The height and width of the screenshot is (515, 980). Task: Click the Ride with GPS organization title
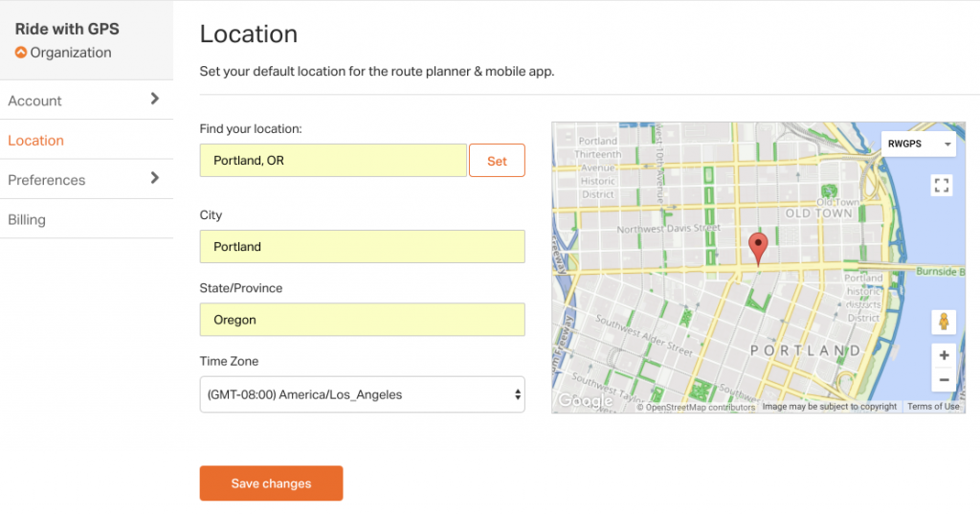pos(67,29)
